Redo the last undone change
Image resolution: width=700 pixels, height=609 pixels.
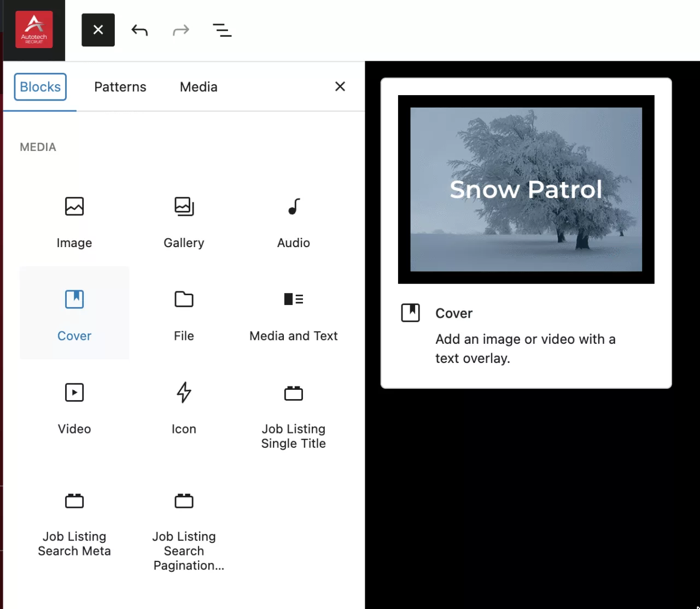click(181, 30)
